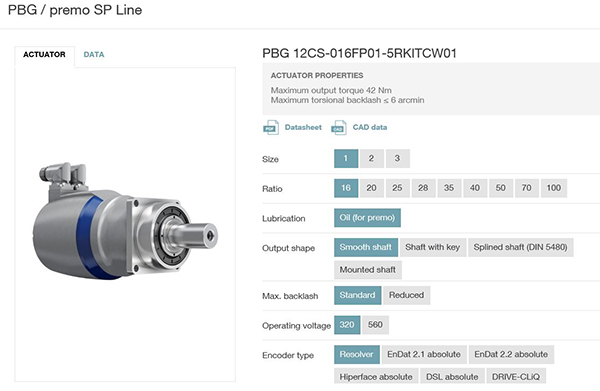Select ratio 25
The width and height of the screenshot is (600, 391).
pyautogui.click(x=397, y=188)
